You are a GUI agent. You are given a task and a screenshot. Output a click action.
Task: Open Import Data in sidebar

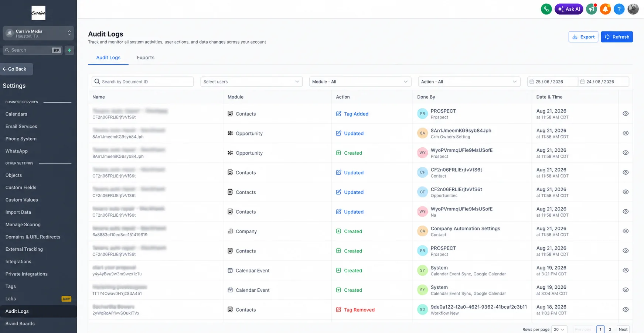(18, 212)
